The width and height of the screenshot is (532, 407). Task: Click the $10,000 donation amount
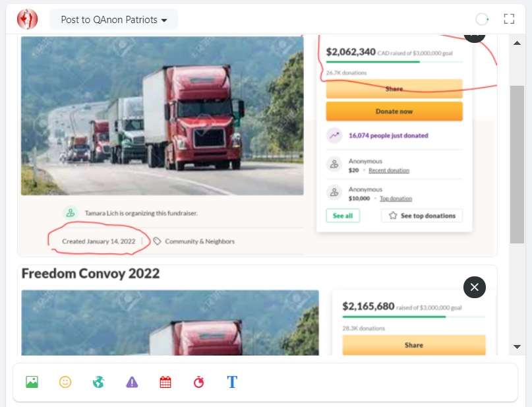(x=359, y=199)
